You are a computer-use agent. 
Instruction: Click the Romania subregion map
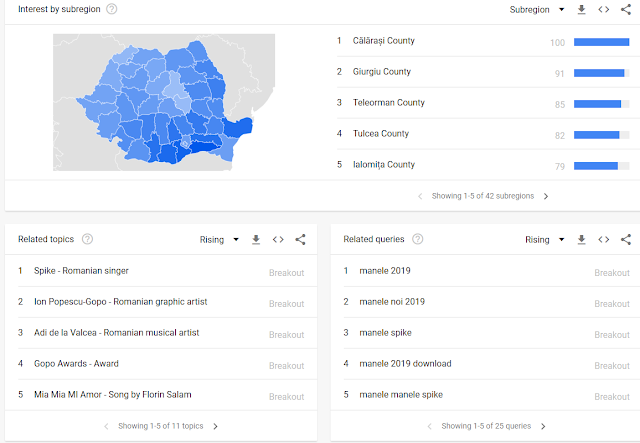(164, 102)
